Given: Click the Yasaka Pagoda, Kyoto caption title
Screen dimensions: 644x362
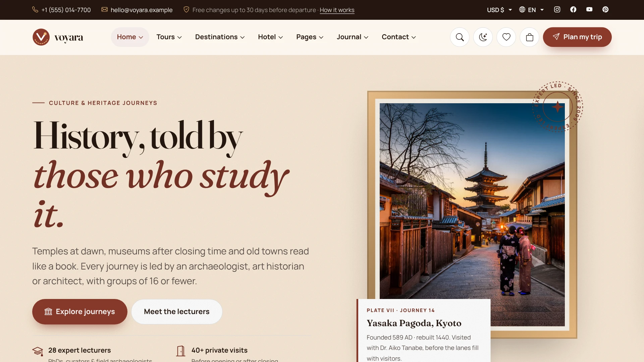Looking at the screenshot, I should [414, 323].
